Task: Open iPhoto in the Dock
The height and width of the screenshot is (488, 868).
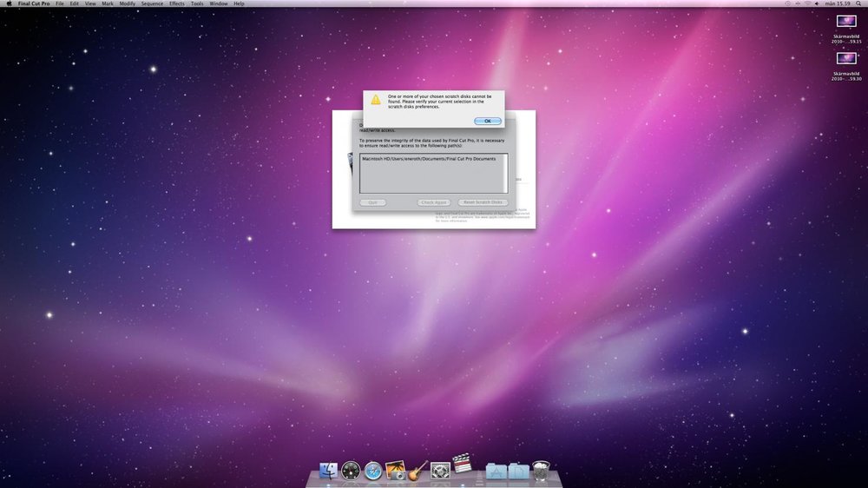Action: tap(397, 471)
